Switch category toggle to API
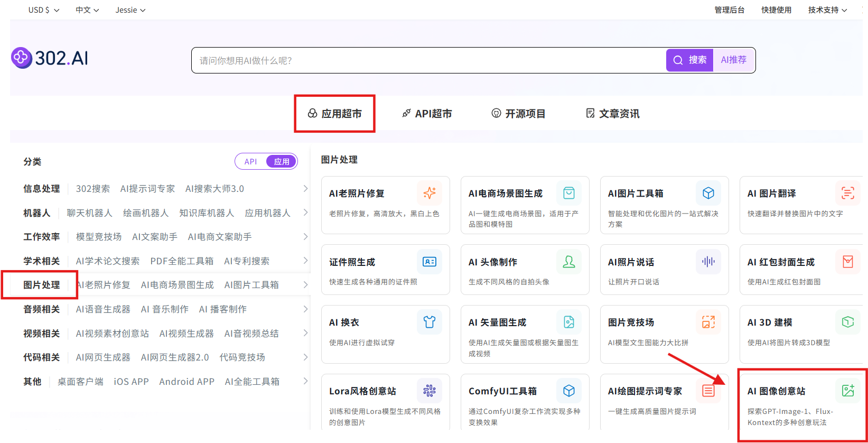 tap(250, 162)
